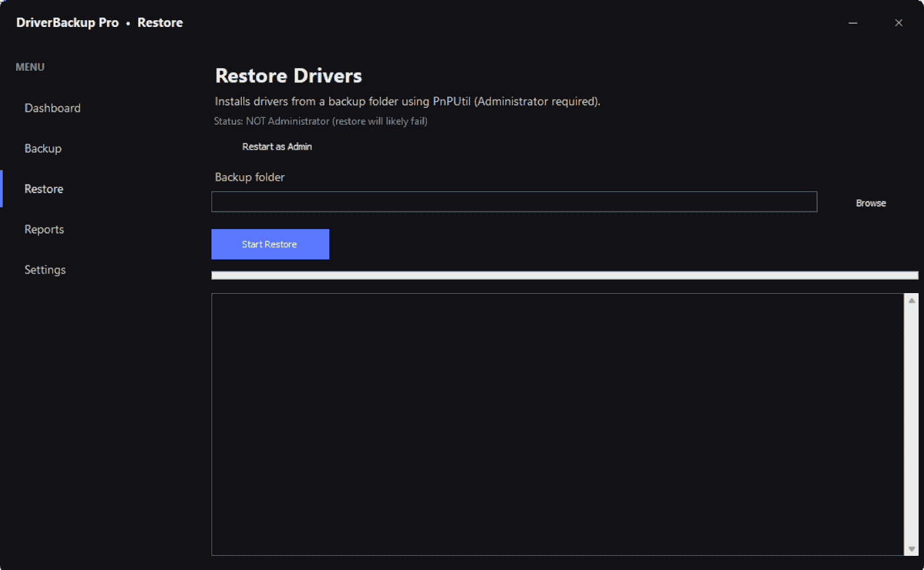Click the MENU heading in the sidebar
The height and width of the screenshot is (570, 924).
[x=30, y=67]
